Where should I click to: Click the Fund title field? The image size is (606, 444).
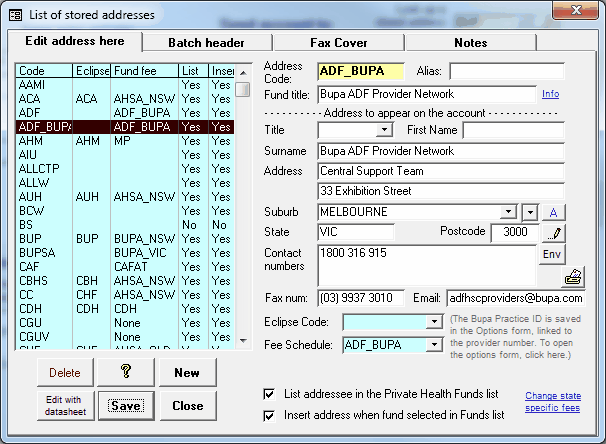[x=427, y=94]
